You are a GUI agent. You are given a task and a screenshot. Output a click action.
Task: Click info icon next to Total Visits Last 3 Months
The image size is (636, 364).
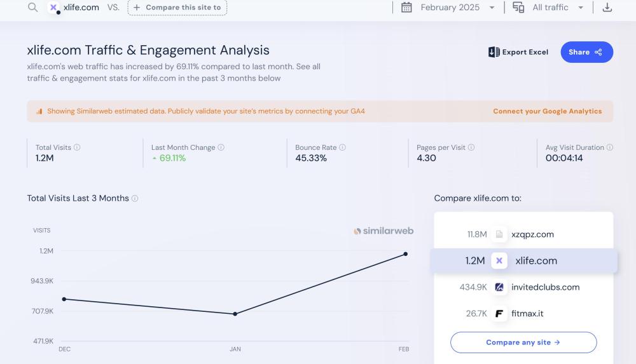[x=135, y=199]
